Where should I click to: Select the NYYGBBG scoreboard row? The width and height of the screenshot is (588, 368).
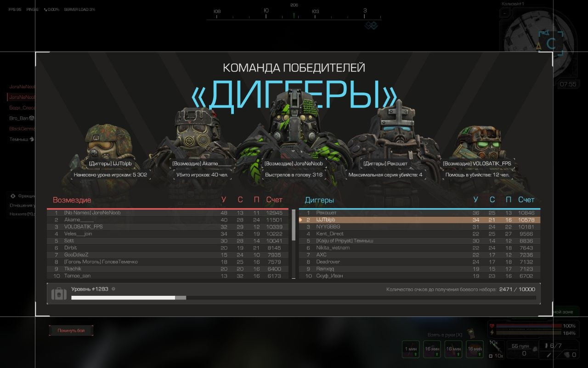point(420,227)
